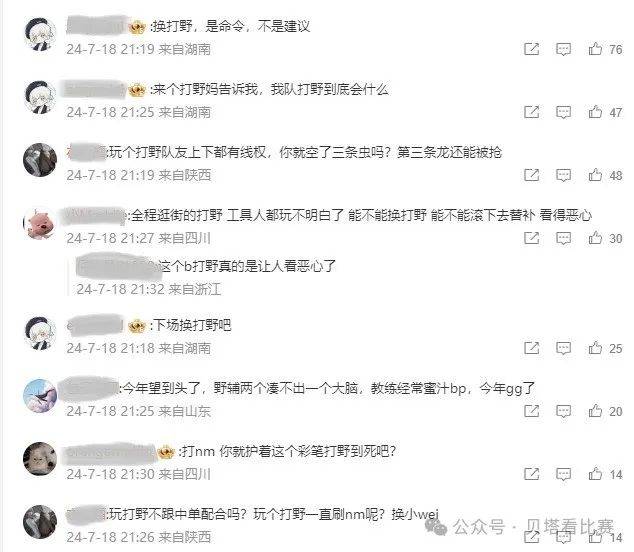Share the three-dragons comment from 陕西
Viewport: 634px width, 552px height.
[531, 175]
